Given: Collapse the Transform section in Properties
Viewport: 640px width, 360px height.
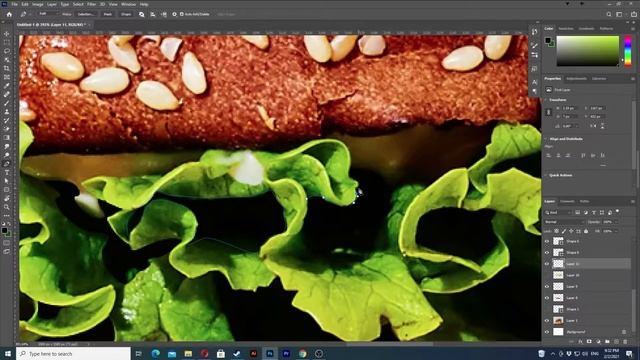Looking at the screenshot, I should [547, 100].
